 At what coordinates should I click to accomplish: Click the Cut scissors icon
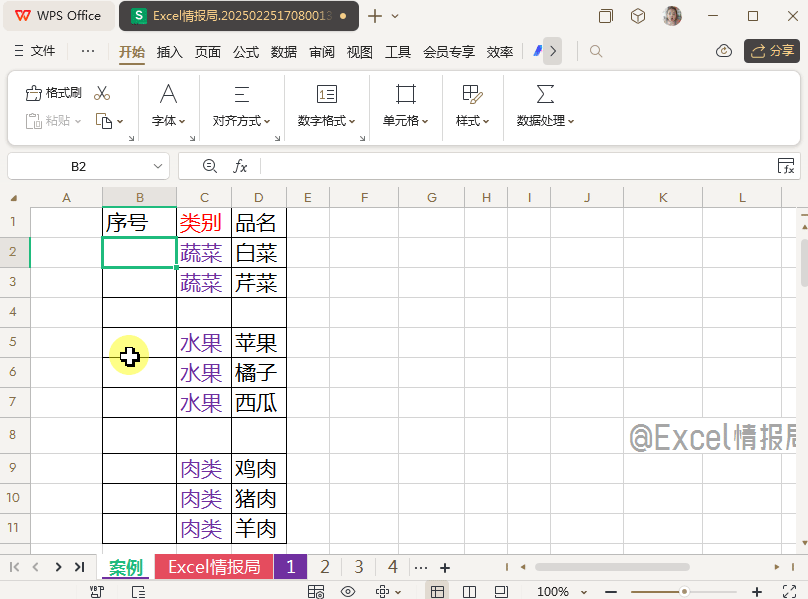click(x=102, y=91)
